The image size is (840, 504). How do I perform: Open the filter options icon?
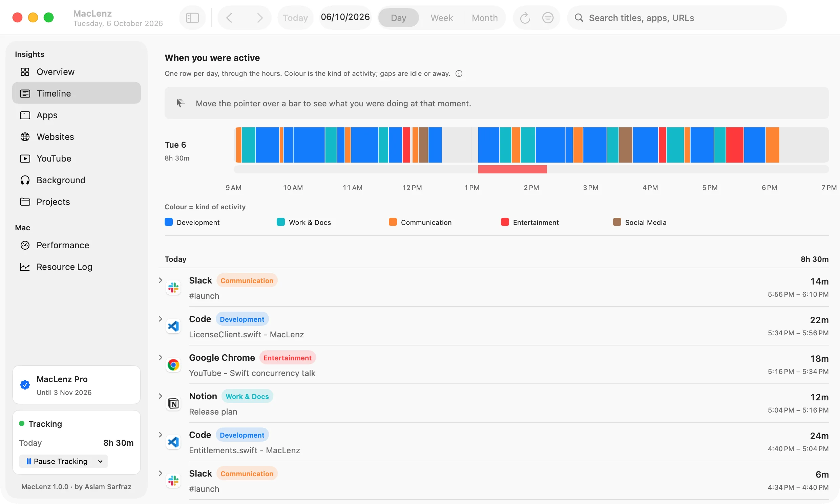coord(547,18)
